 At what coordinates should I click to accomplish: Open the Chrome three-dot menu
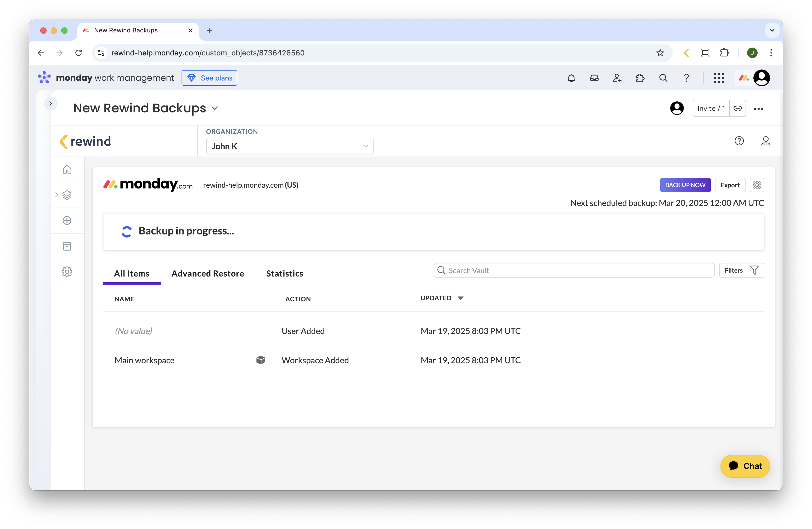(x=771, y=53)
